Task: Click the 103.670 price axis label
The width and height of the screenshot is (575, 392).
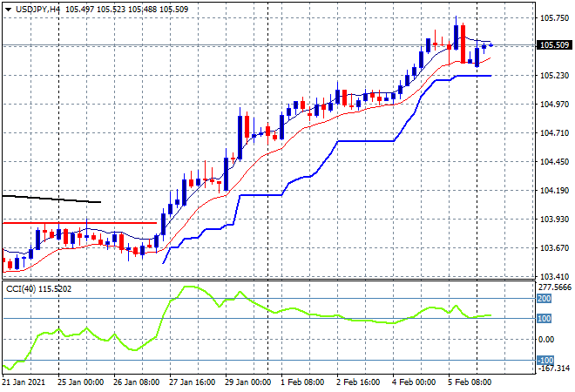Action: coord(554,248)
